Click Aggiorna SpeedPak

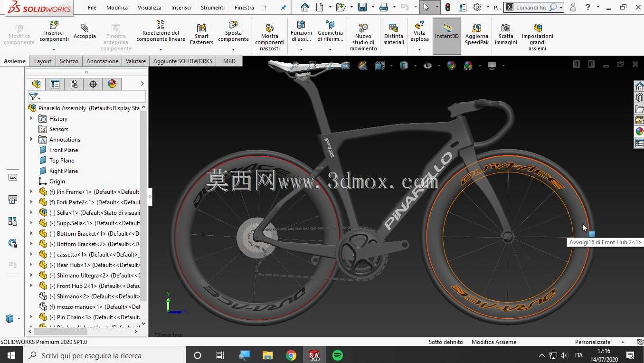pos(476,34)
